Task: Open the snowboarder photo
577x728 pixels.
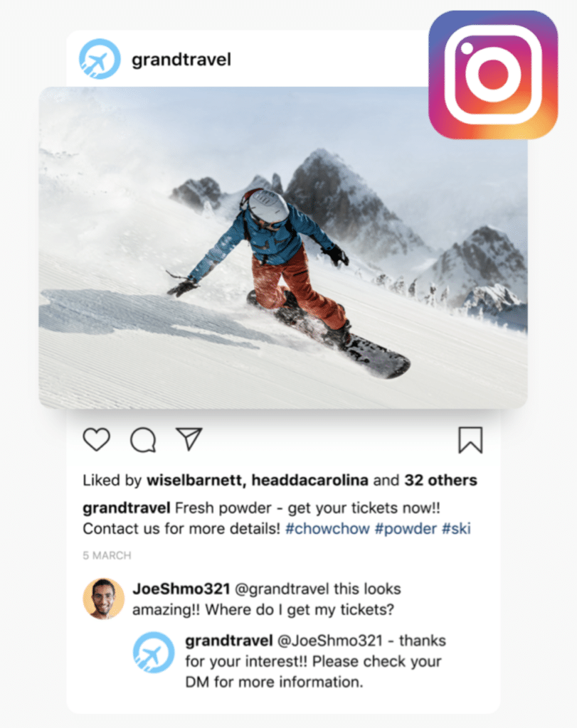Action: coord(283,248)
